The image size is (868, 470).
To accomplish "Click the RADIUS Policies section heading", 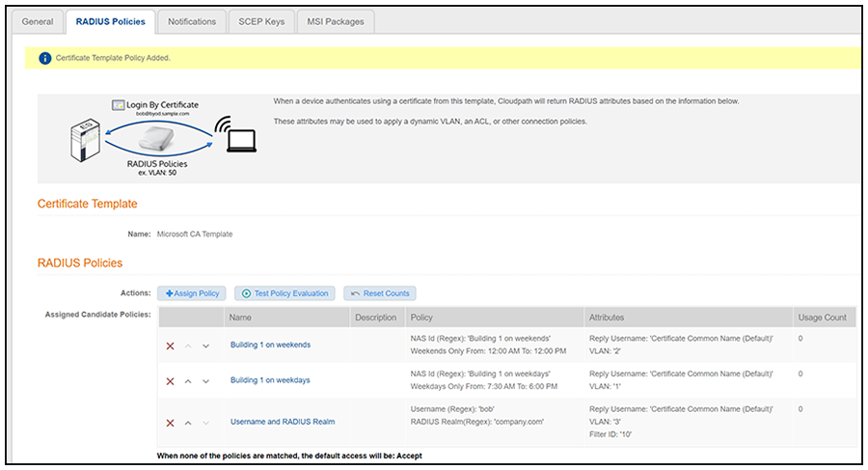I will (80, 263).
